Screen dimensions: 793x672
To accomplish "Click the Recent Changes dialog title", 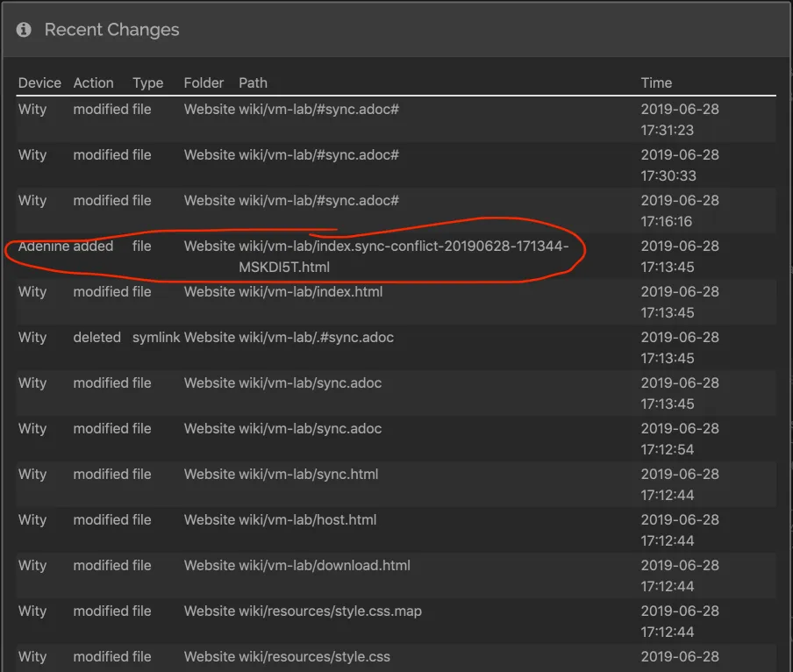I will pos(111,30).
